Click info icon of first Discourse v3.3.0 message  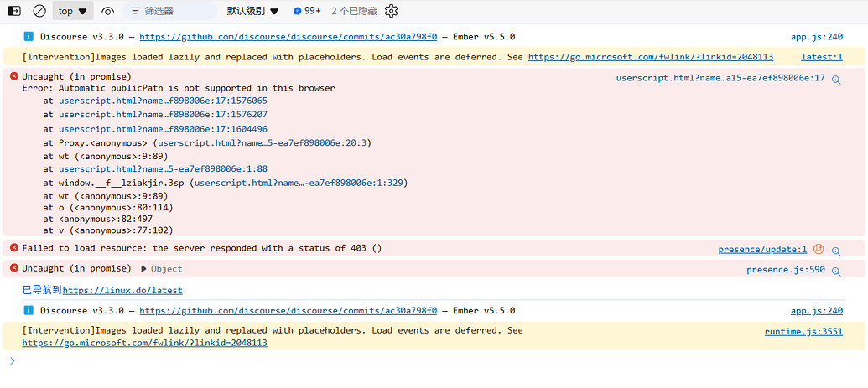(x=29, y=37)
